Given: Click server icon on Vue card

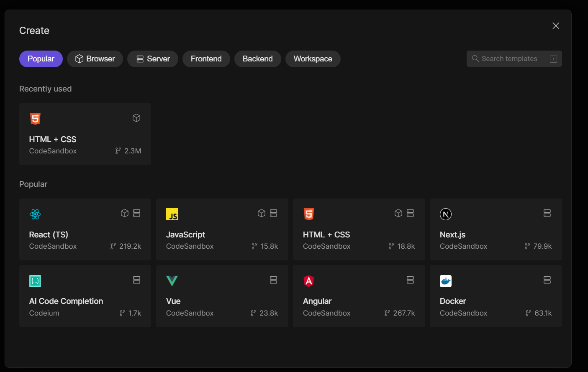Looking at the screenshot, I should (273, 280).
